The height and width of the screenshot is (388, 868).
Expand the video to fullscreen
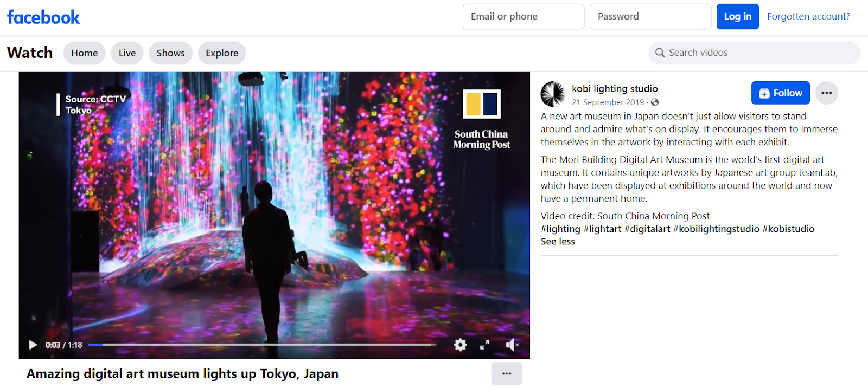485,345
